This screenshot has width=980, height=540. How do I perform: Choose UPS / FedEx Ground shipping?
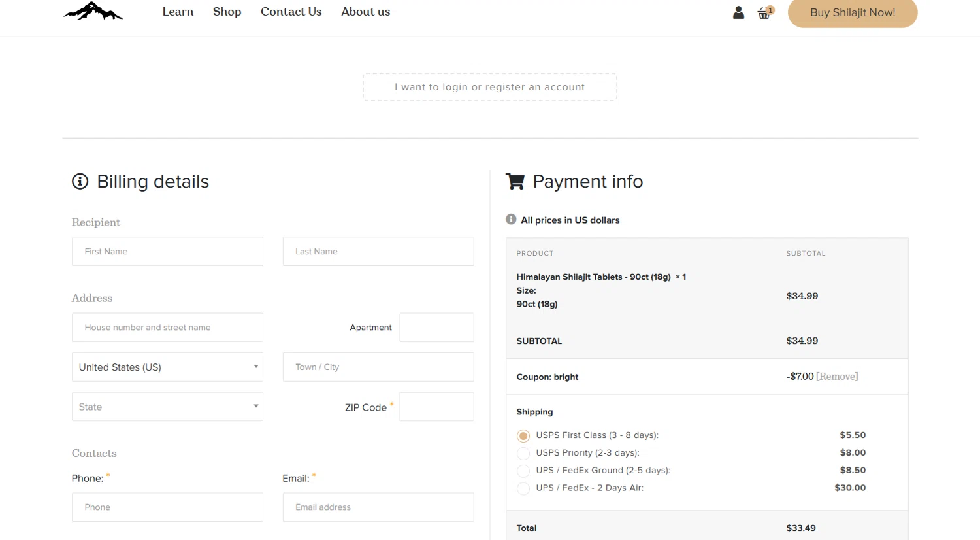pos(523,471)
